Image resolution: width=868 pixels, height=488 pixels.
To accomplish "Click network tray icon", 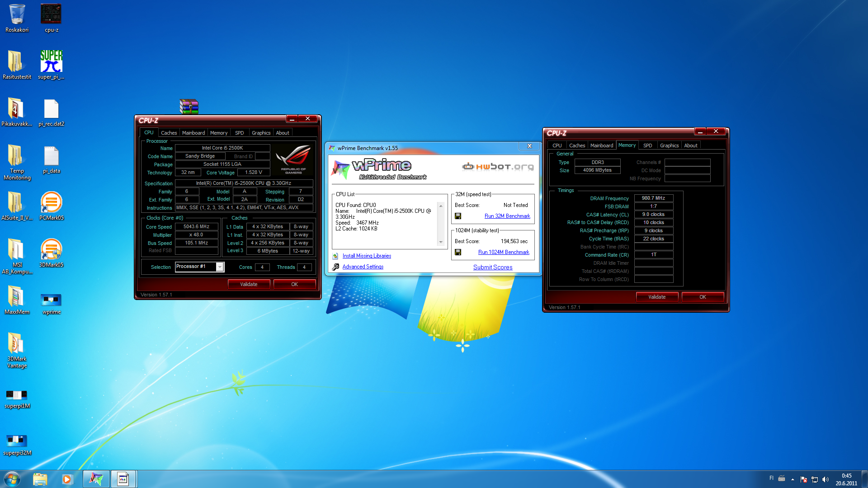I will coord(815,479).
